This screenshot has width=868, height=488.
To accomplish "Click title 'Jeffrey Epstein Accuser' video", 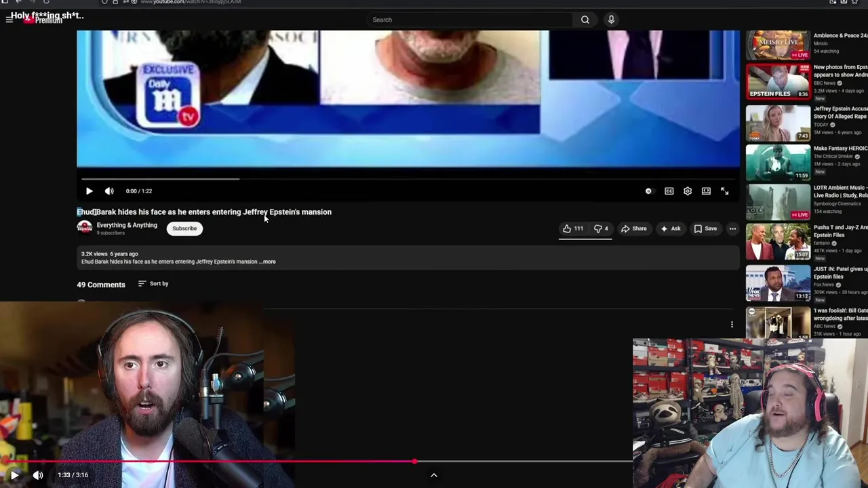I will pos(840,113).
